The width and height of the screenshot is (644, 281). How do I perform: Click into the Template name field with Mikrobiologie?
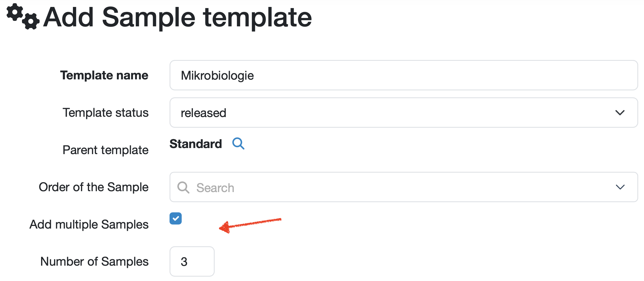[404, 75]
